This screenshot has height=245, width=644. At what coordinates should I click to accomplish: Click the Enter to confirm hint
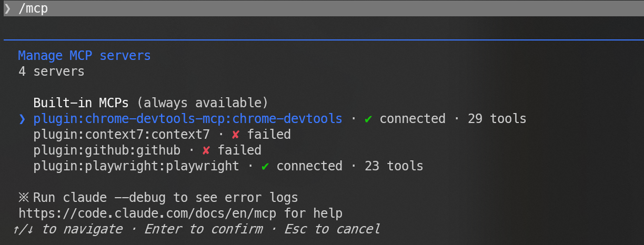[204, 229]
